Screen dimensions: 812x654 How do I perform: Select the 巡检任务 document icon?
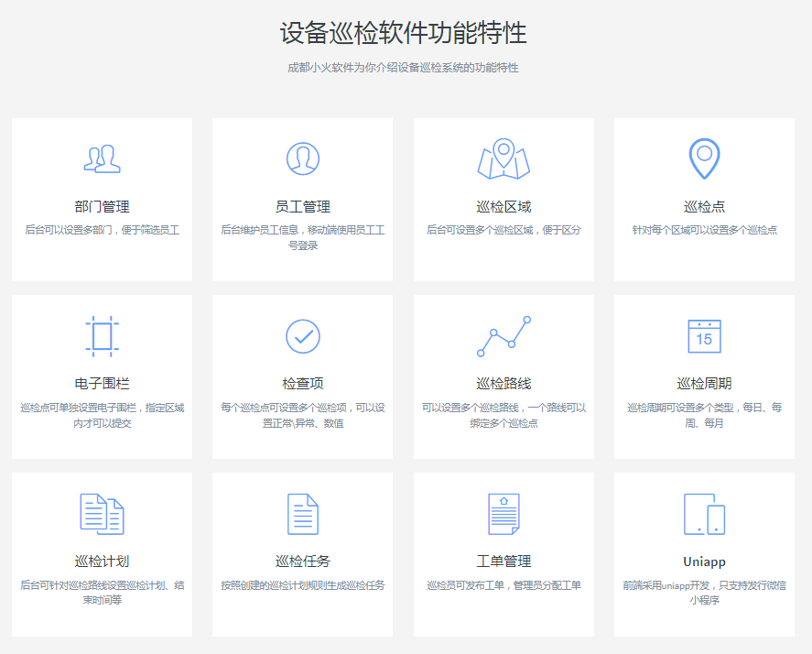(303, 514)
